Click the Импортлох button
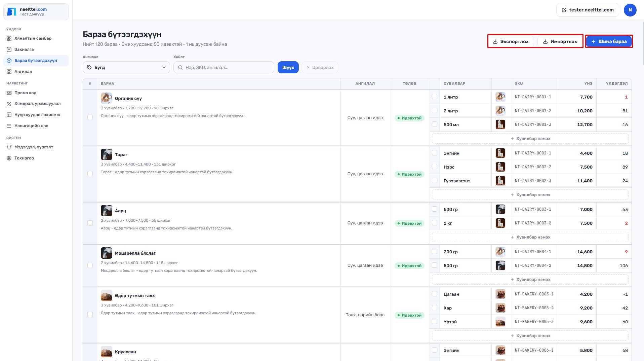The width and height of the screenshot is (644, 361). click(x=560, y=41)
